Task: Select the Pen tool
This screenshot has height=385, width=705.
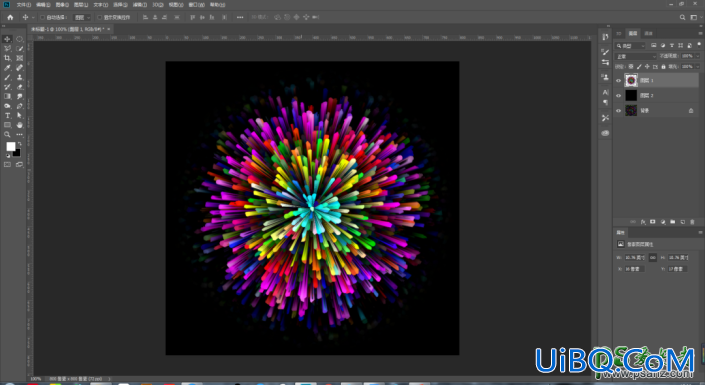Action: click(x=20, y=106)
